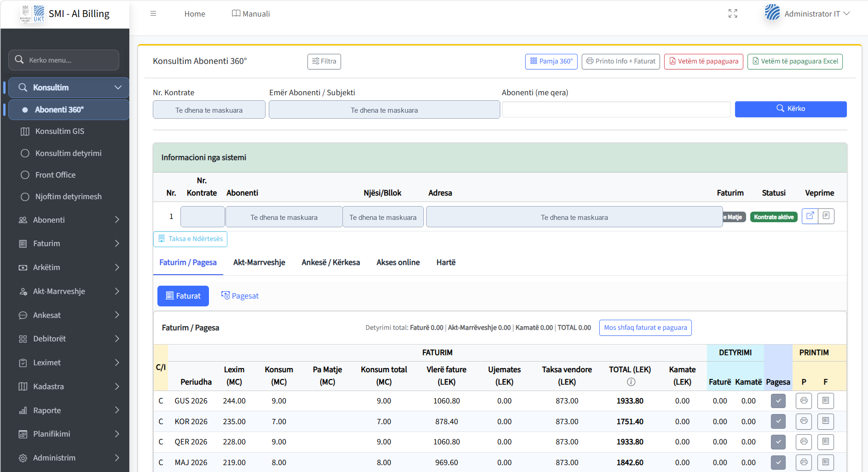Open the Pagesat sub-tab
Screen dimensions: 868x472
[240, 296]
